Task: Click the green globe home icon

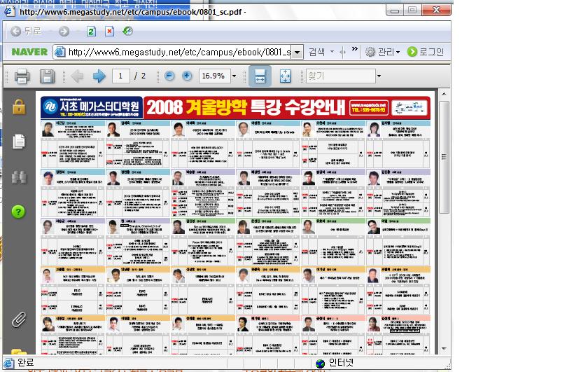Action: click(x=127, y=31)
